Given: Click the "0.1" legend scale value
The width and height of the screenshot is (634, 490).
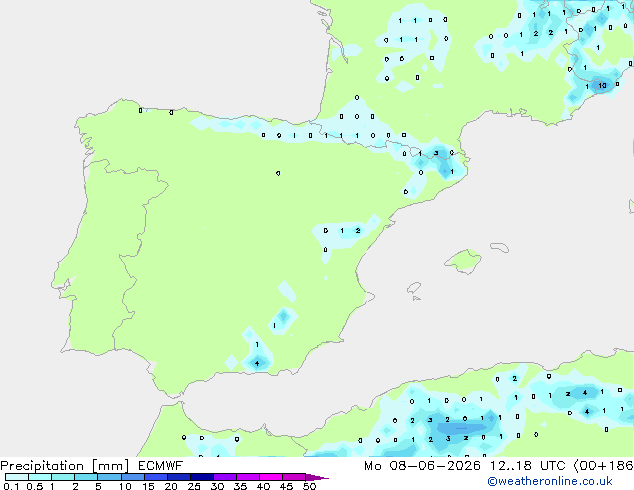Looking at the screenshot, I should coord(11,486).
